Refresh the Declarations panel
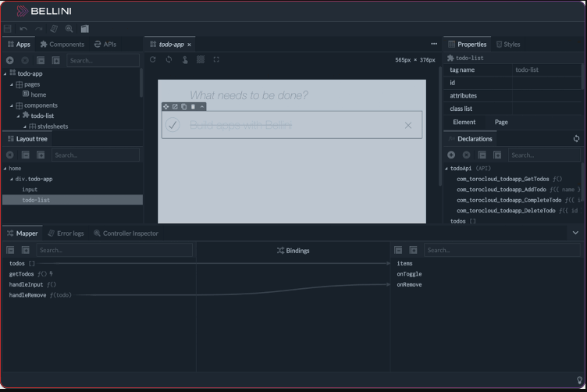The image size is (587, 392). pyautogui.click(x=576, y=139)
